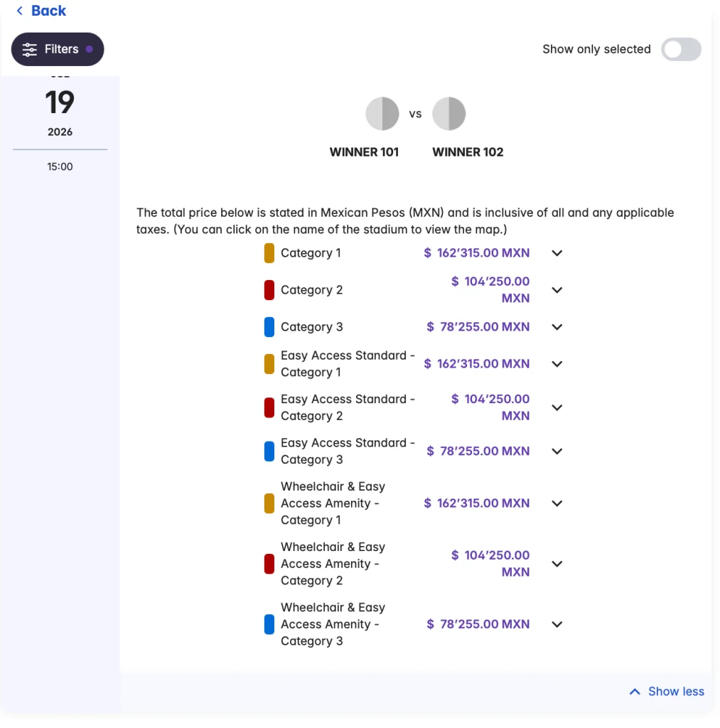This screenshot has width=720, height=728.
Task: Expand Wheelchair & Easy Access Amenity Category 3
Action: click(x=557, y=624)
